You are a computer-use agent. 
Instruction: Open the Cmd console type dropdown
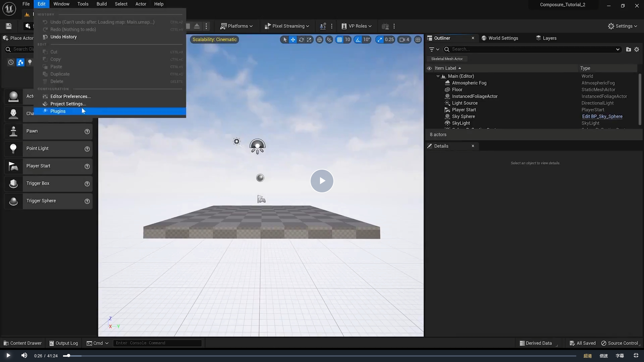pyautogui.click(x=98, y=343)
